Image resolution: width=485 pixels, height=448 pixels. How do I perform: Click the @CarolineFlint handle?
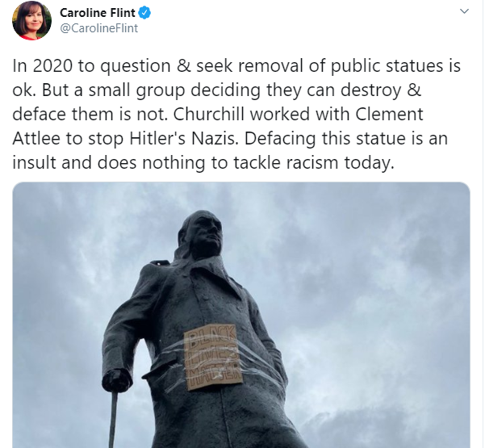[98, 28]
